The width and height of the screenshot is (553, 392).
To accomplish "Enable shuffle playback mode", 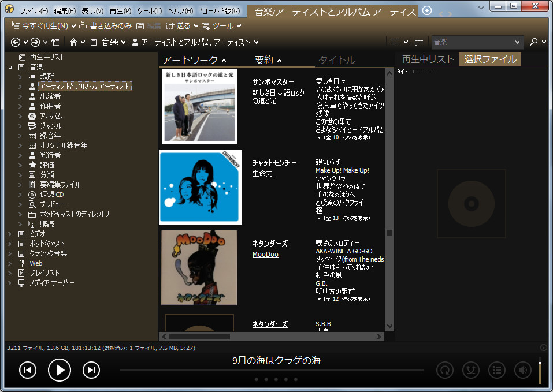I will 471,370.
